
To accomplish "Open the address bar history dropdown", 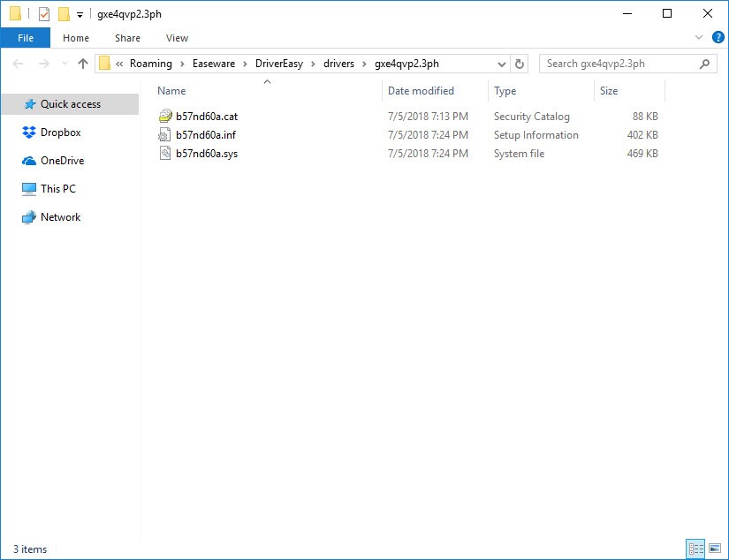I will (502, 64).
